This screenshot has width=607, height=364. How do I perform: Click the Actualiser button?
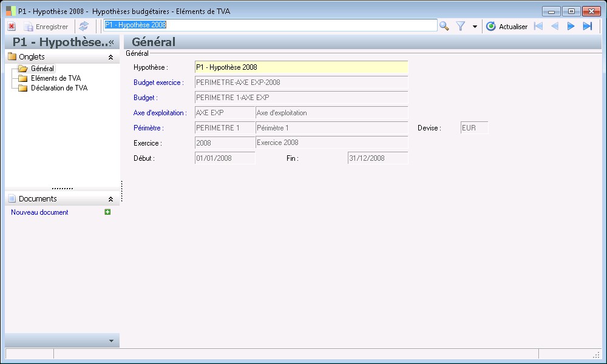click(x=507, y=26)
